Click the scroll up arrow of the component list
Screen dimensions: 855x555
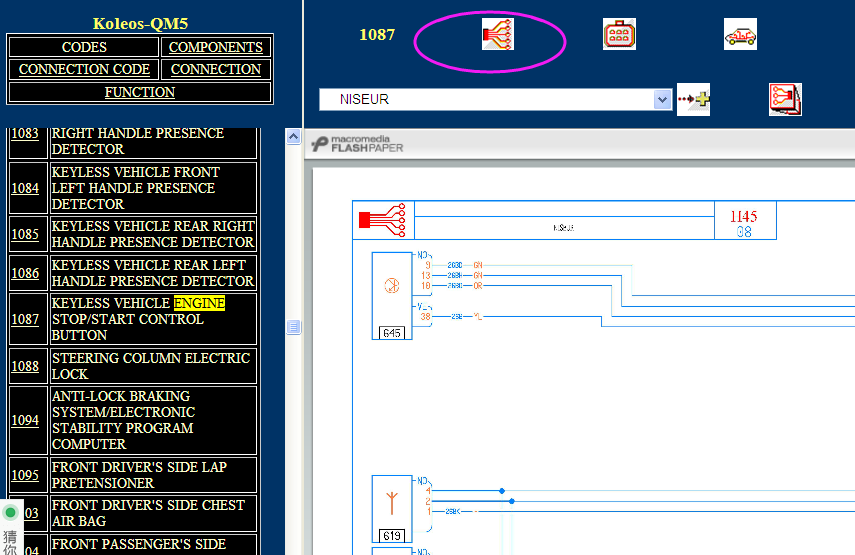(x=293, y=136)
